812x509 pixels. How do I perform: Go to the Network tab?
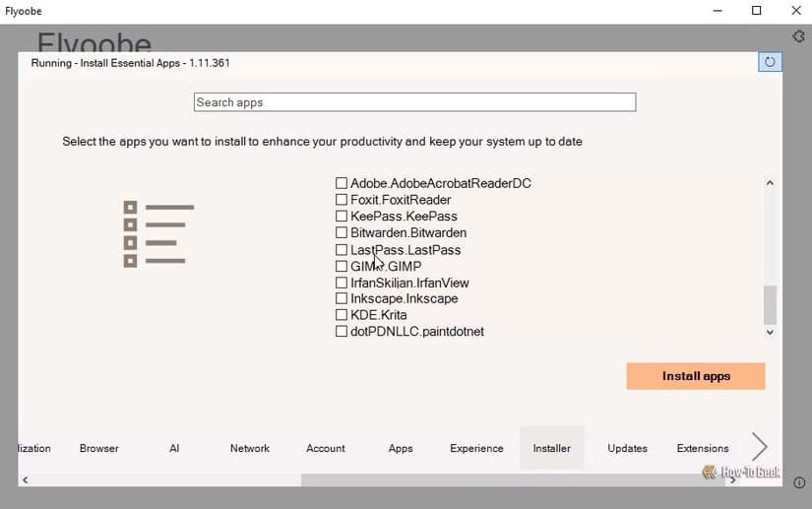coord(250,448)
